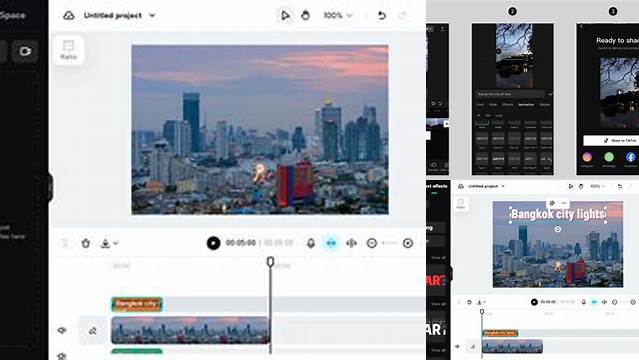Expand the download export arrow dropdown
The width and height of the screenshot is (639, 360).
[x=116, y=243]
